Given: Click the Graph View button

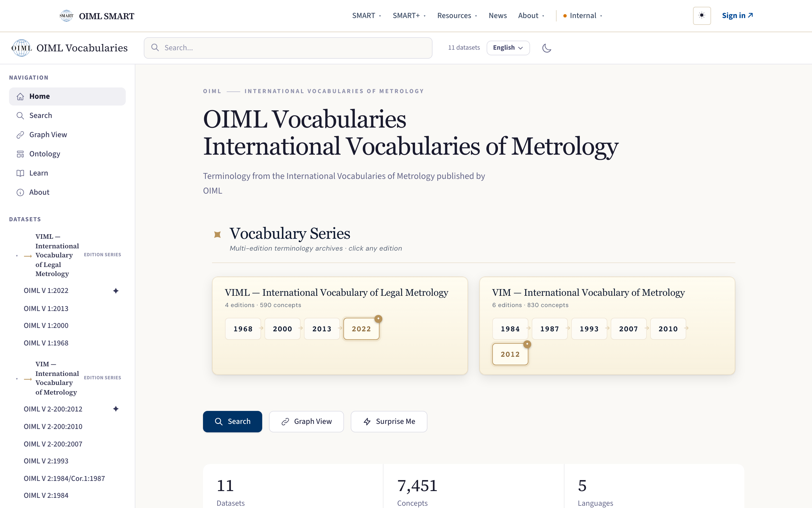Looking at the screenshot, I should click(x=306, y=421).
